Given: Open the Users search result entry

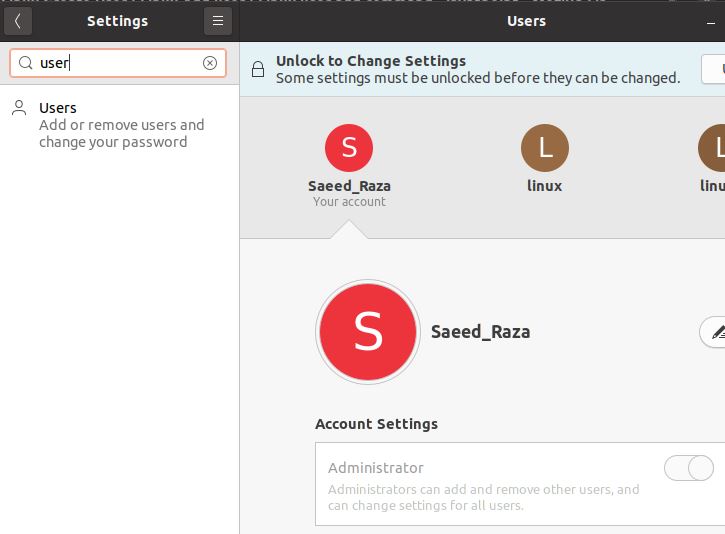Looking at the screenshot, I should tap(120, 124).
